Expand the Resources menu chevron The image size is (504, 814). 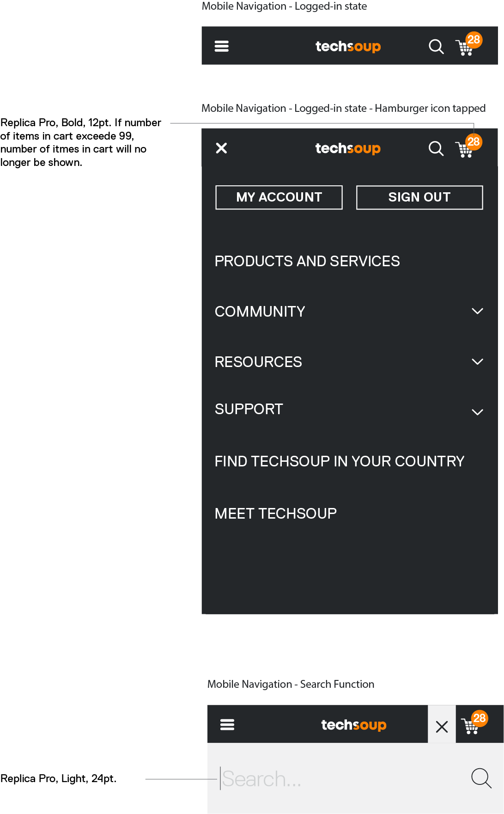coord(477,361)
